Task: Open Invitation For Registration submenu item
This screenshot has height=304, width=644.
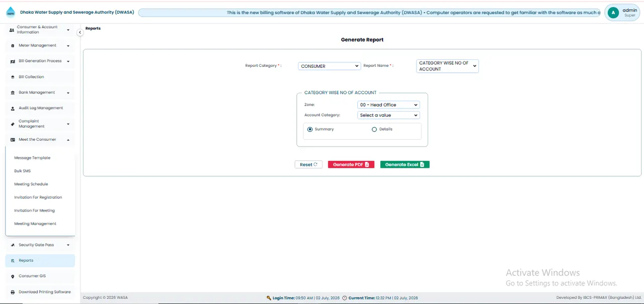Action: pyautogui.click(x=38, y=197)
